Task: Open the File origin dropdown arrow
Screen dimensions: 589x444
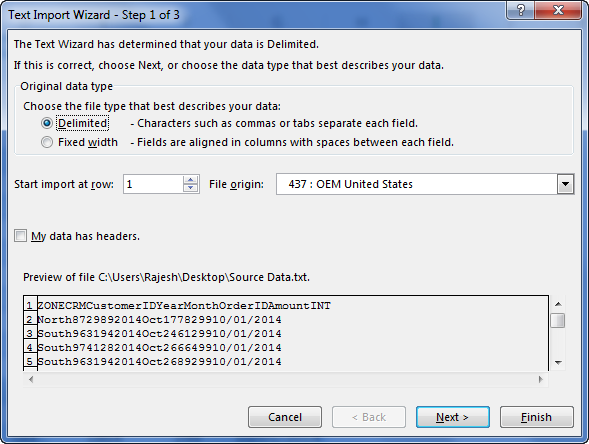Action: point(565,184)
